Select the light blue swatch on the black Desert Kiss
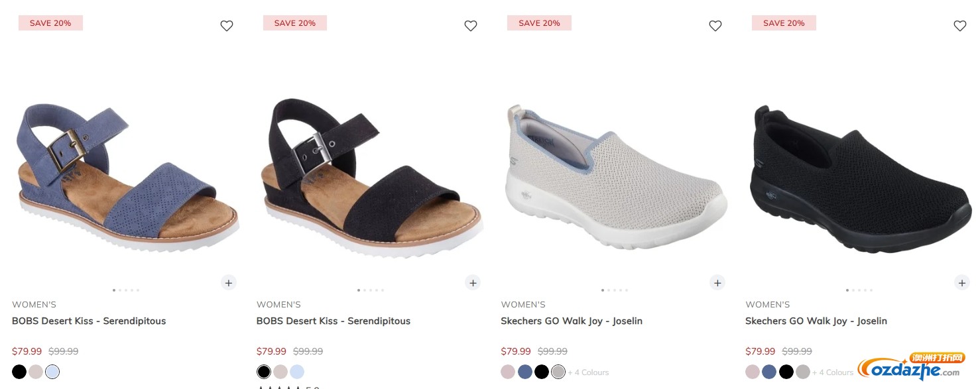The image size is (980, 389). (x=297, y=372)
